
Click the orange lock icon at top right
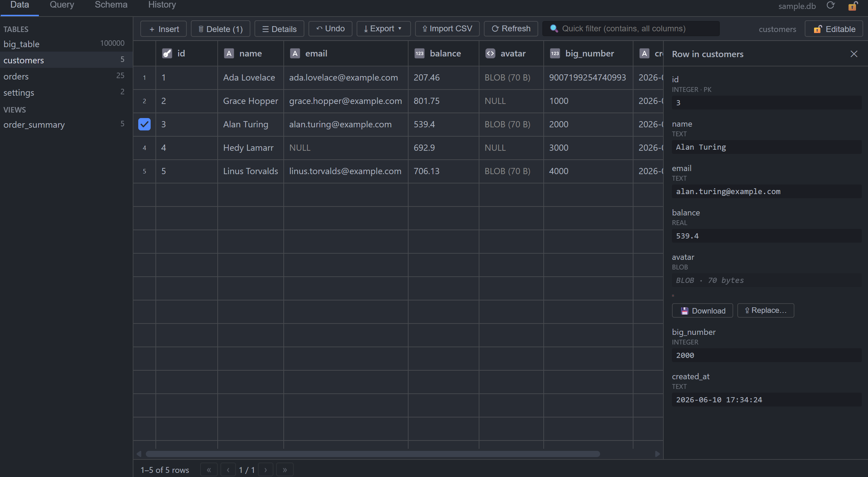(853, 6)
